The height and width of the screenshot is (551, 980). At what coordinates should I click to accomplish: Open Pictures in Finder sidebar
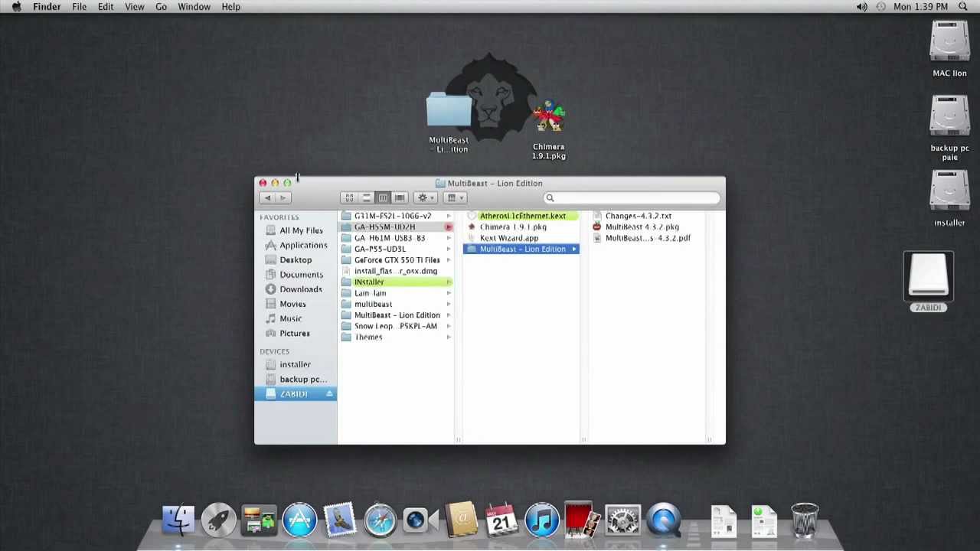point(296,333)
